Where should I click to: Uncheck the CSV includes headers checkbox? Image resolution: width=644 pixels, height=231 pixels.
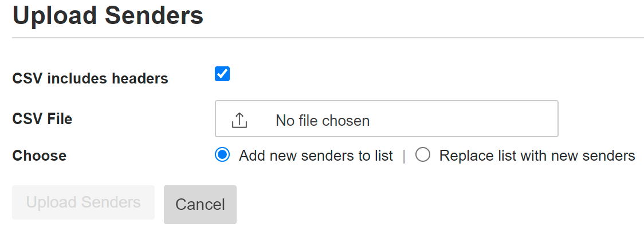point(222,74)
